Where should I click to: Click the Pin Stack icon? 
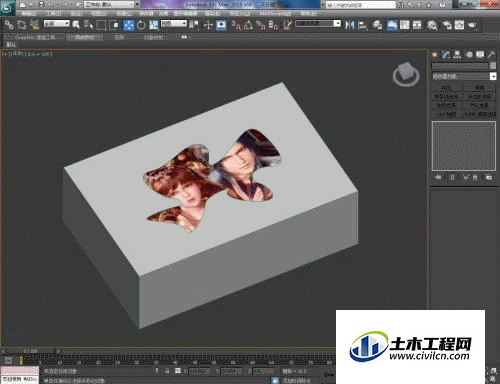[x=438, y=177]
